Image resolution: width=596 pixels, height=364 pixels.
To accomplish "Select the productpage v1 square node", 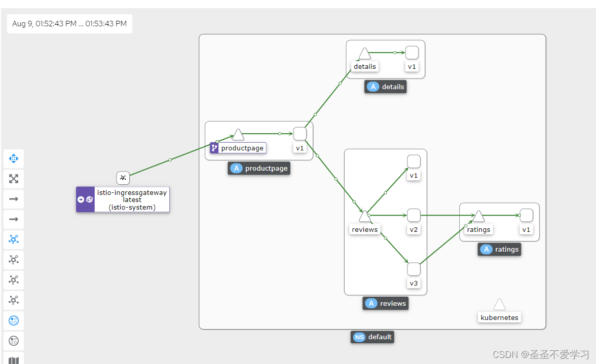I will click(x=300, y=134).
